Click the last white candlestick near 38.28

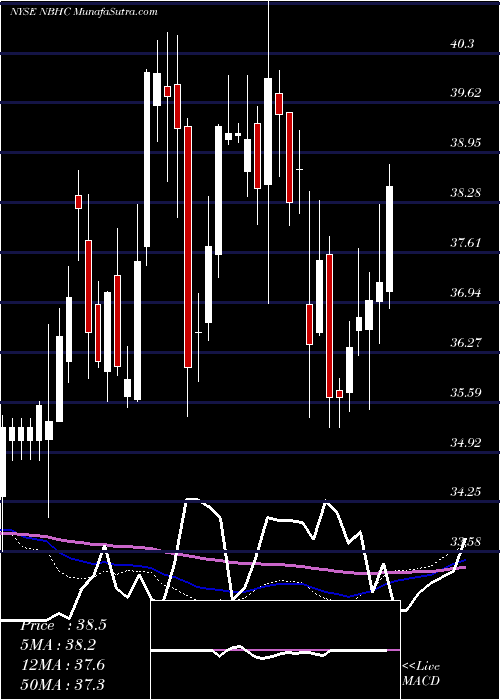tap(389, 239)
